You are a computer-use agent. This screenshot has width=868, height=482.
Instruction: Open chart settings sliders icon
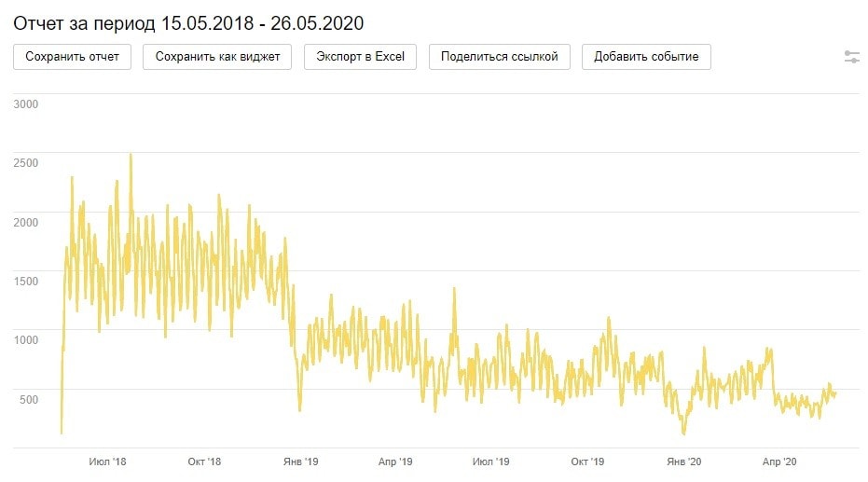coord(851,57)
